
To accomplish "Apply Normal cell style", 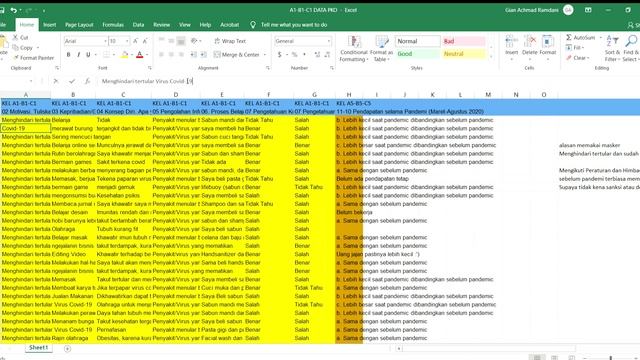I will 417,41.
